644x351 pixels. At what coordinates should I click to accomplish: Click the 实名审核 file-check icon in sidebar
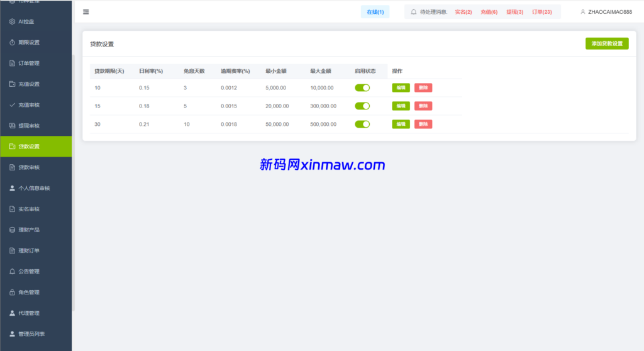(12, 209)
